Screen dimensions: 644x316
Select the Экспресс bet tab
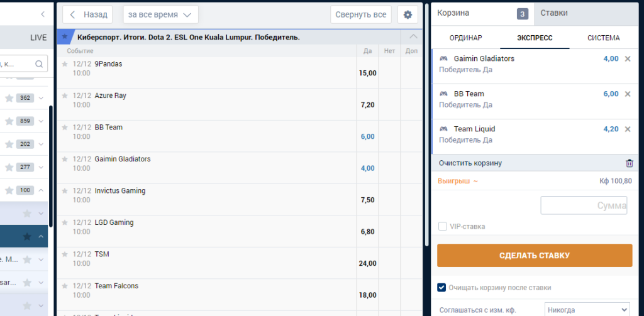535,38
